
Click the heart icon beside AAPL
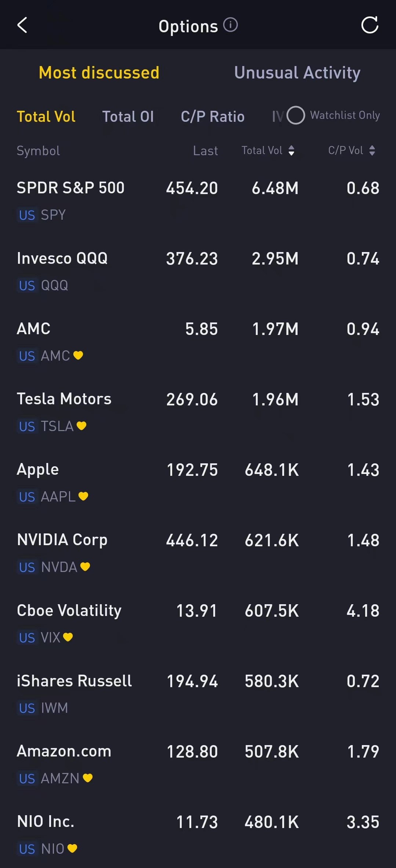(83, 496)
